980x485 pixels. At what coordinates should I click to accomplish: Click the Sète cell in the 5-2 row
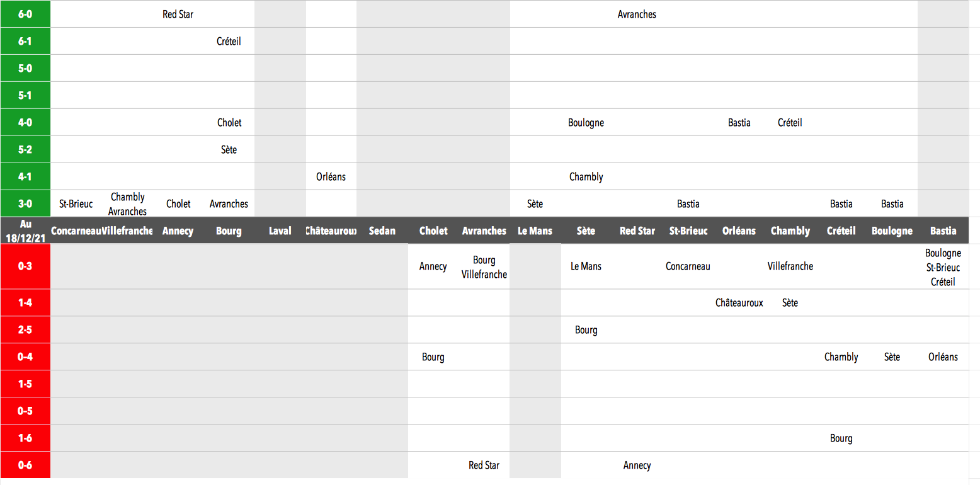pos(229,150)
